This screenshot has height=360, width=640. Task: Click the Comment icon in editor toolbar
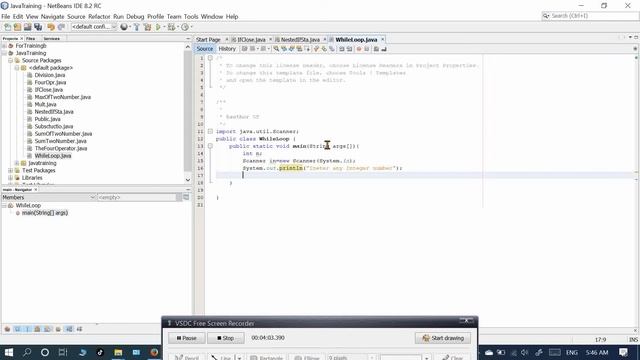click(x=376, y=49)
